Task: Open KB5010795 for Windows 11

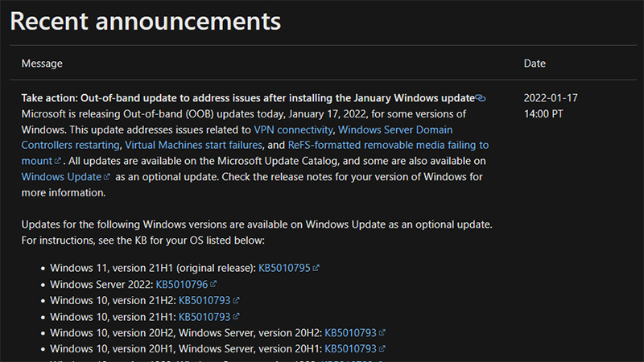Action: coord(284,267)
